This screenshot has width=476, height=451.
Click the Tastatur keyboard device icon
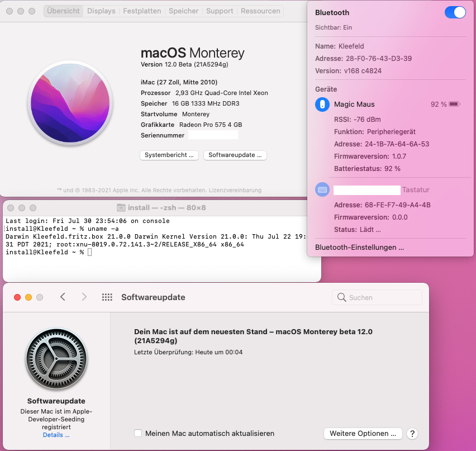click(x=322, y=189)
